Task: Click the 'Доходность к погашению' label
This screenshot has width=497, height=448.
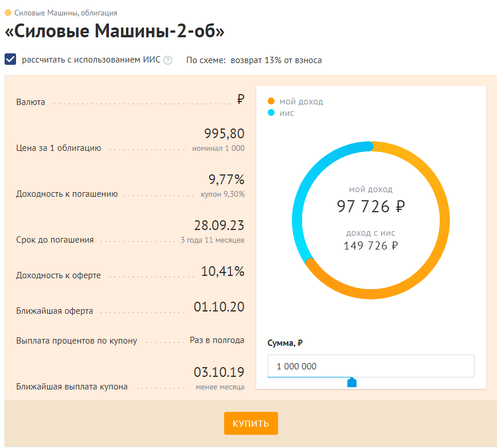Action: click(x=67, y=194)
